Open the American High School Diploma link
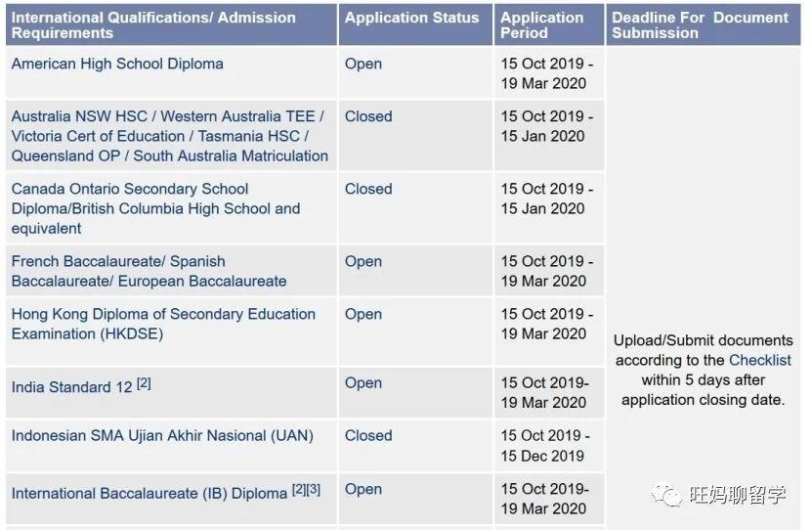 coord(117,64)
